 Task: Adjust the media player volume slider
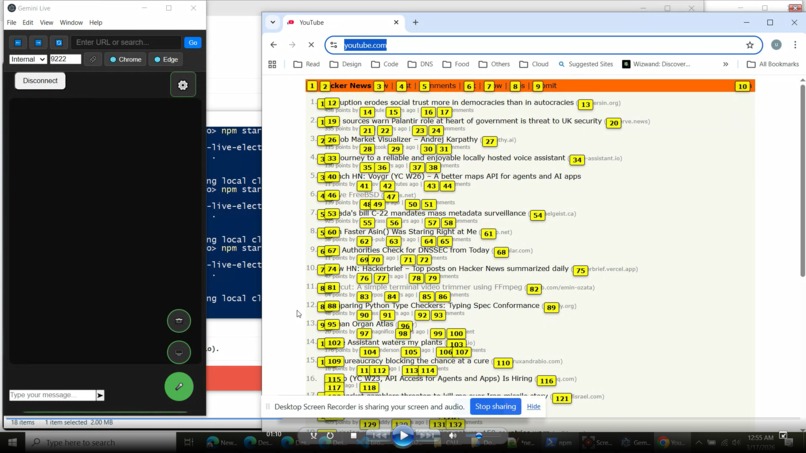(x=478, y=436)
